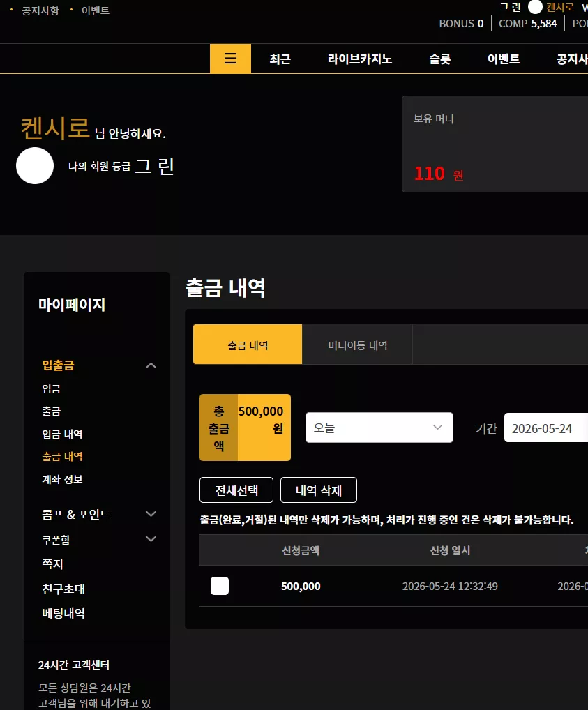Open the yellow hamburger menu

(x=230, y=59)
